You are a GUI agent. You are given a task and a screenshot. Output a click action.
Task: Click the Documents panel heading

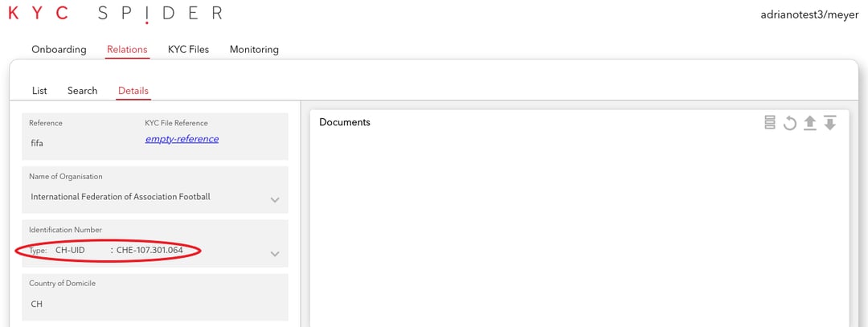345,122
